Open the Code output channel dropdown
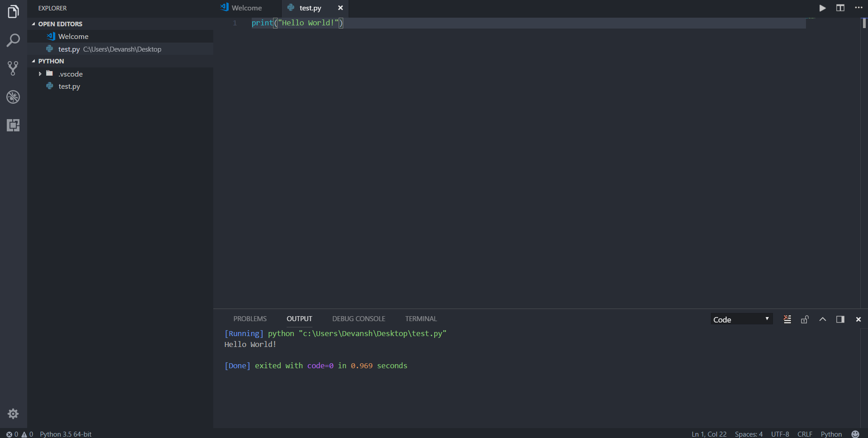Image resolution: width=868 pixels, height=438 pixels. (x=742, y=319)
